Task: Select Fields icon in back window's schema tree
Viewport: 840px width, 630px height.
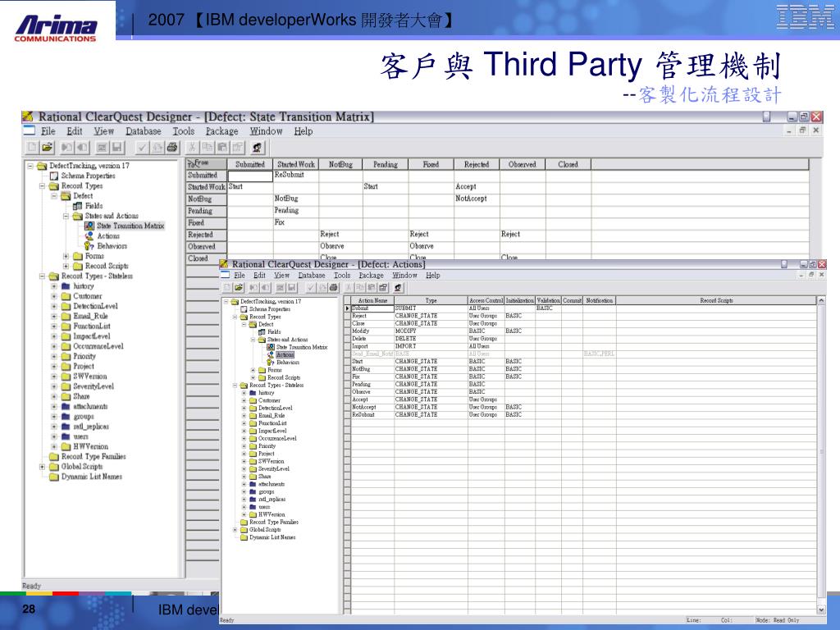Action: click(x=77, y=206)
